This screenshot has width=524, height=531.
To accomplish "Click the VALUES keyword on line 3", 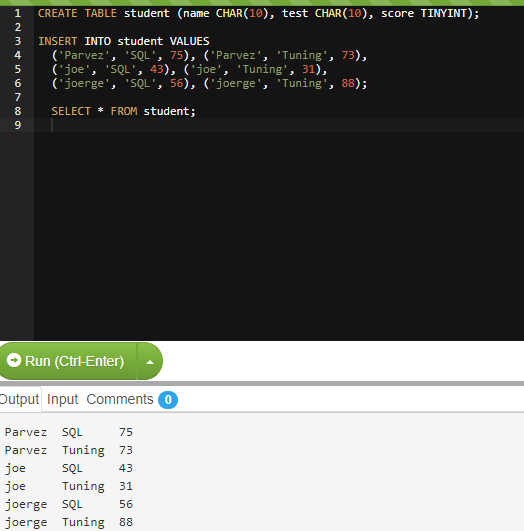I will click(189, 41).
